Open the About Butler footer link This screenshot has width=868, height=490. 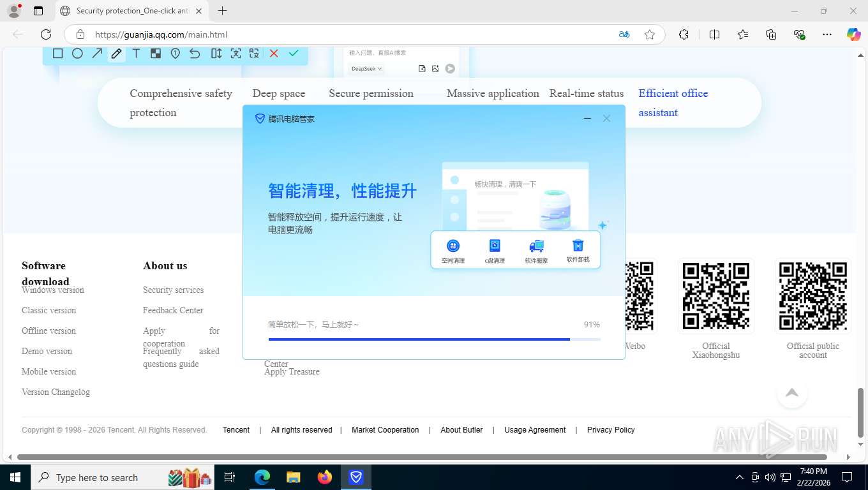click(x=461, y=430)
